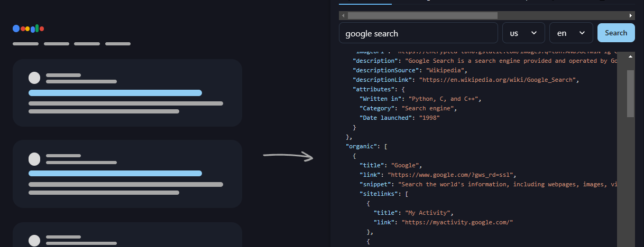Image resolution: width=644 pixels, height=247 pixels.
Task: Click the blue Search button
Action: (x=616, y=33)
